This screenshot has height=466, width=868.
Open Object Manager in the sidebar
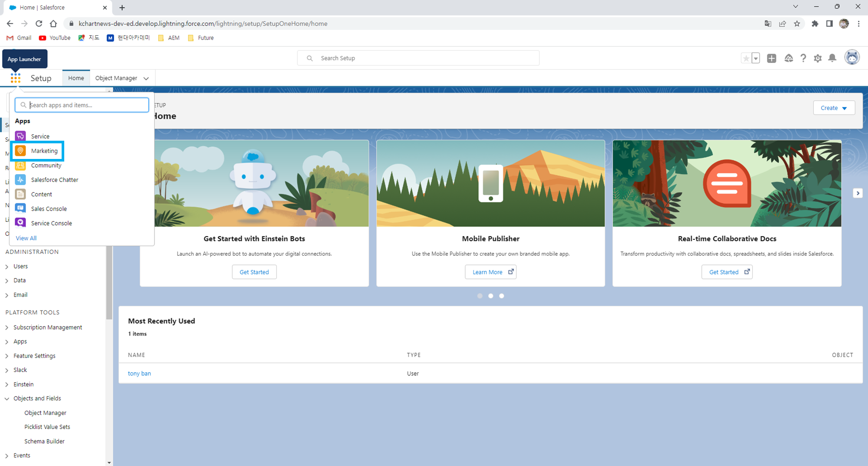pos(45,413)
